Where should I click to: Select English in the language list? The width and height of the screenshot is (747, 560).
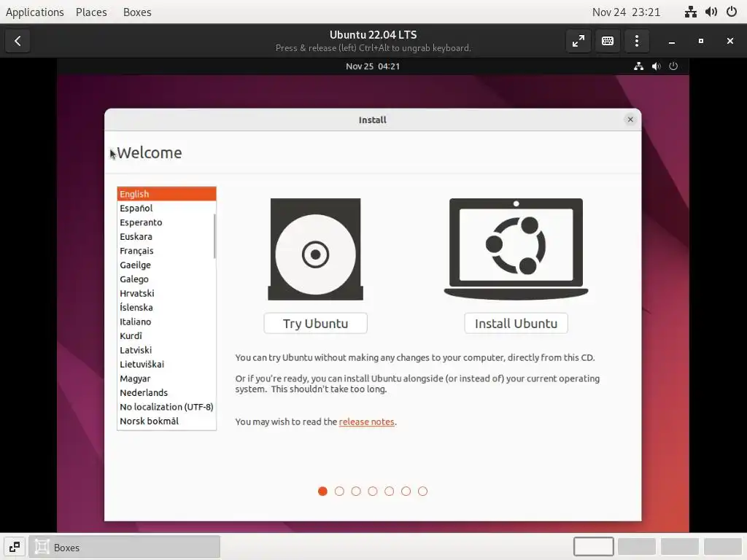166,194
